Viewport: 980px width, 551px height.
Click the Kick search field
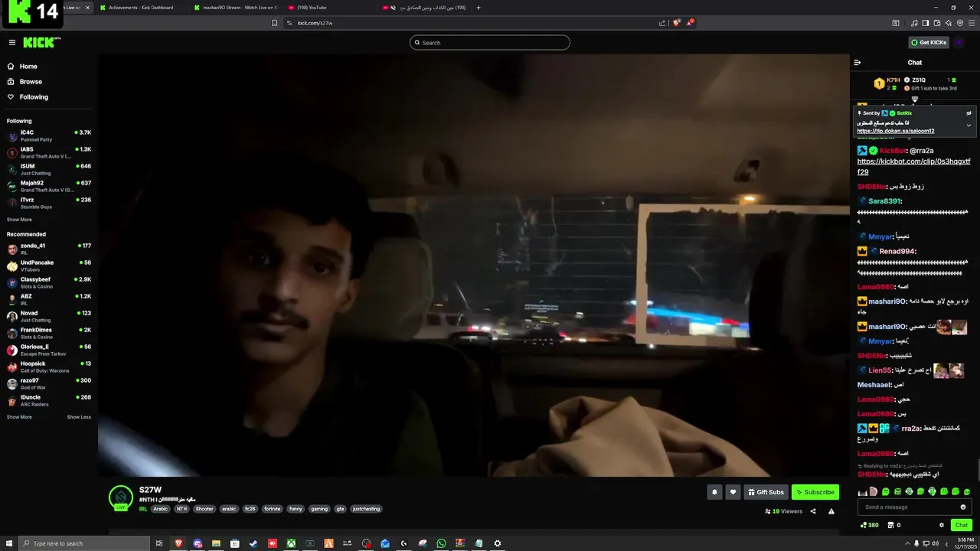click(490, 43)
